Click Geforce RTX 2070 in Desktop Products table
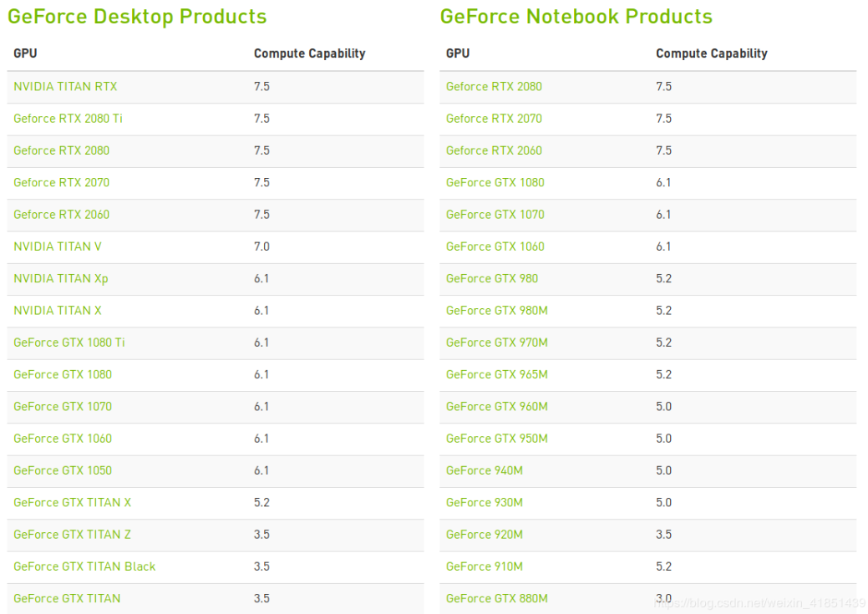The height and width of the screenshot is (614, 868). [x=62, y=183]
